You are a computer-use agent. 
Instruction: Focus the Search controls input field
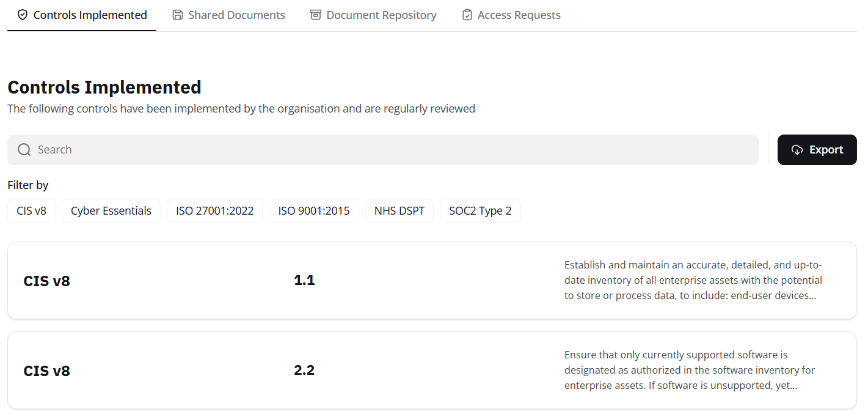pos(391,150)
